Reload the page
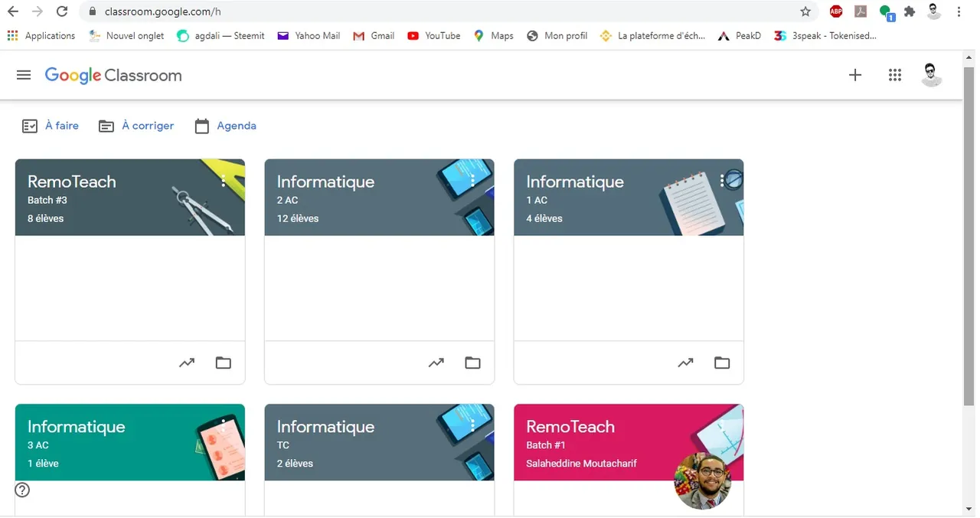 point(62,11)
